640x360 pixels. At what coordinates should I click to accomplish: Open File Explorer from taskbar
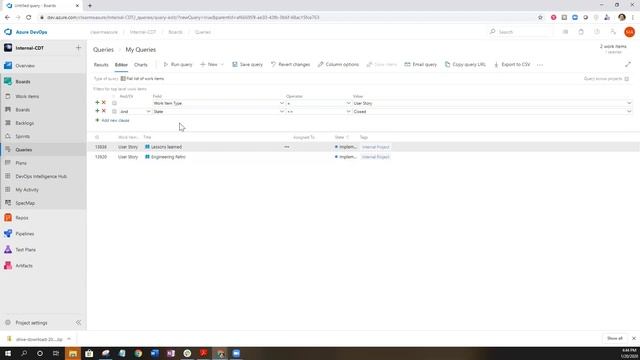[x=73, y=353]
